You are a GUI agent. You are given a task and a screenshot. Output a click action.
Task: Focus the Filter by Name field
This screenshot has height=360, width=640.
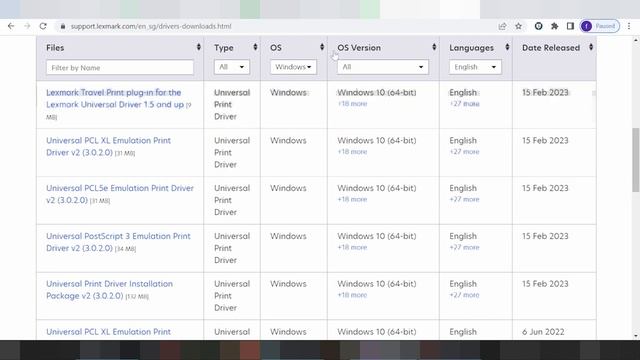coord(120,67)
